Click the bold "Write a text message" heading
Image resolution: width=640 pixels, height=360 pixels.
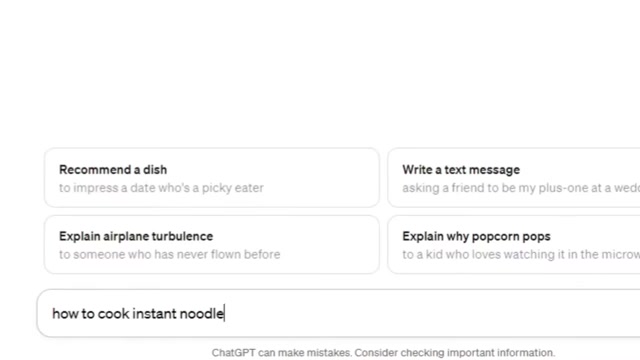pos(461,170)
